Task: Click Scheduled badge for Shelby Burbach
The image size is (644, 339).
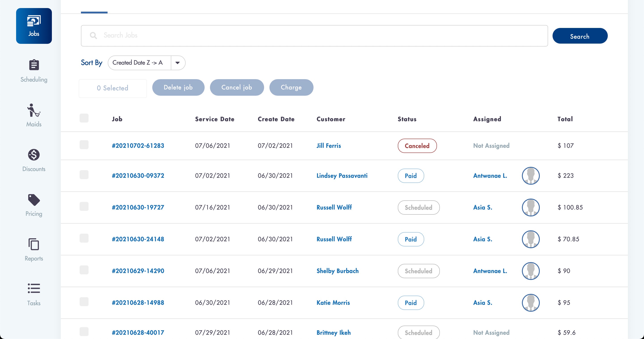Action: click(419, 271)
